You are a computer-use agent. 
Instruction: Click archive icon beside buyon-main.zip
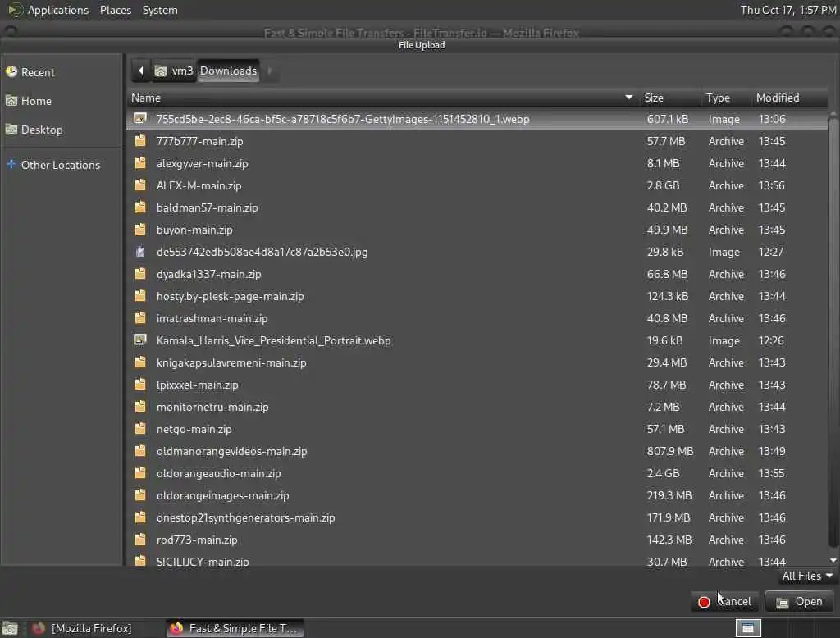tap(139, 230)
